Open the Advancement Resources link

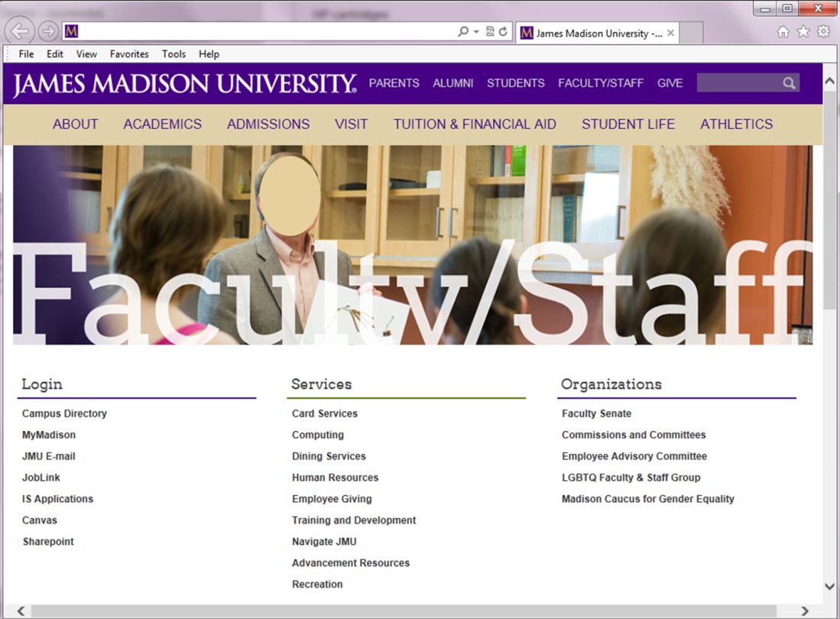350,563
